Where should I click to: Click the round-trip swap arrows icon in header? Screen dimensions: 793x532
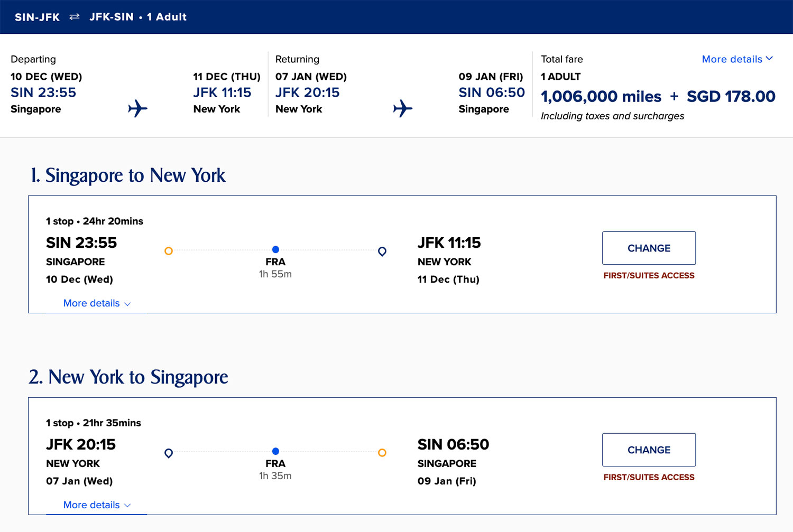(x=75, y=16)
